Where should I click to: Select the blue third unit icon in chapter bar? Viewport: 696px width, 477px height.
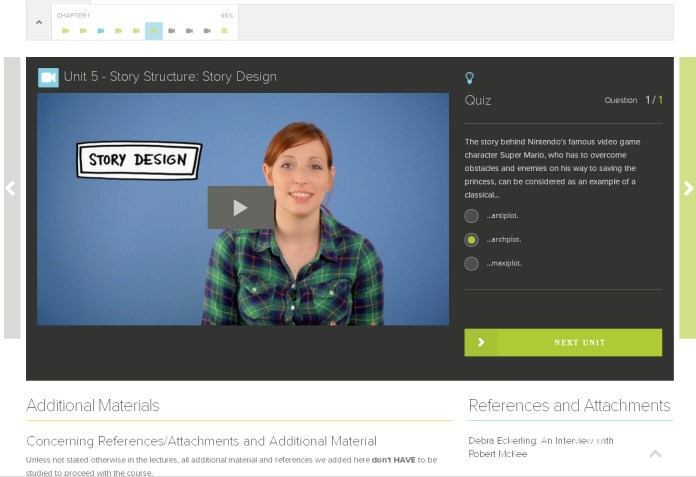(x=100, y=31)
